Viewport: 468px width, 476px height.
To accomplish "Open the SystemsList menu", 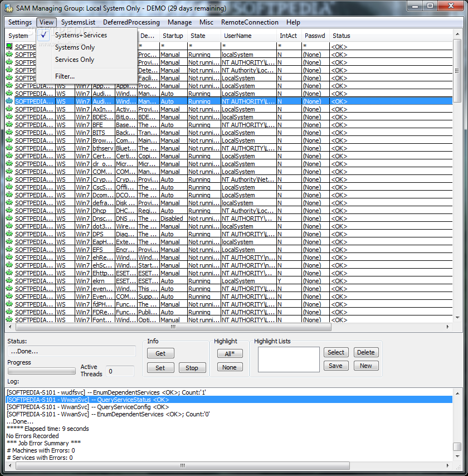I will [x=78, y=22].
